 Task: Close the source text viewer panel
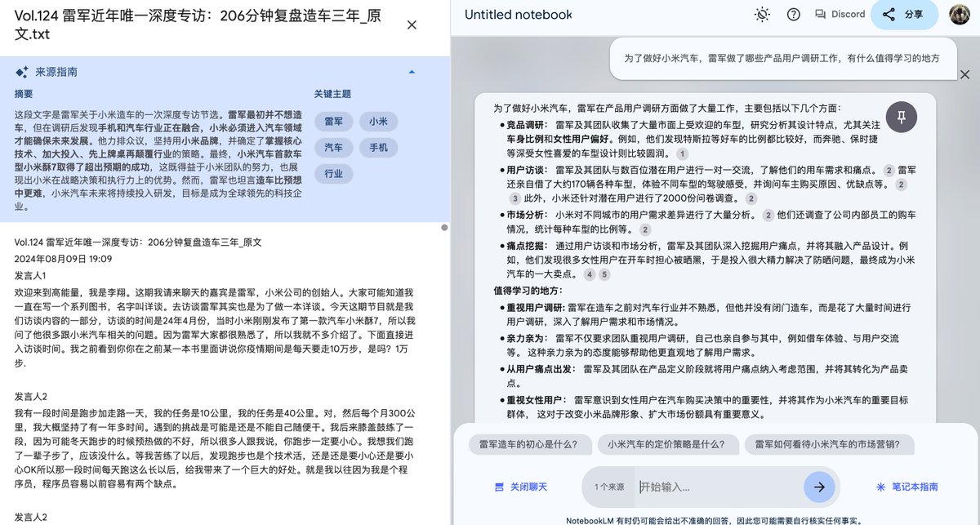[412, 25]
